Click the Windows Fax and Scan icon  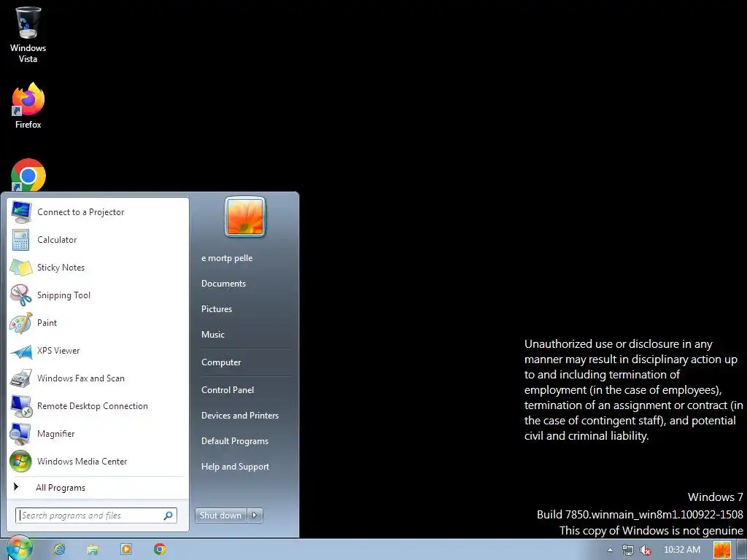[21, 378]
